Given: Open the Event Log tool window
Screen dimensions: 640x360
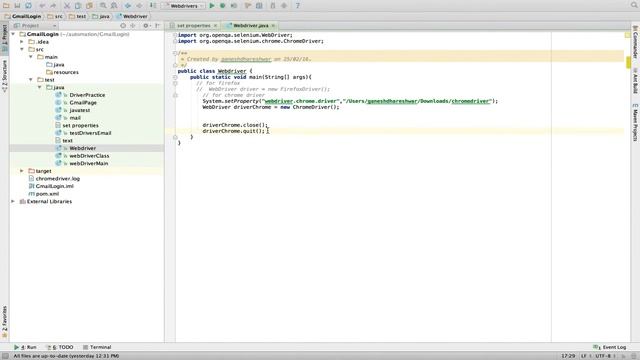Looking at the screenshot, I should 609,347.
